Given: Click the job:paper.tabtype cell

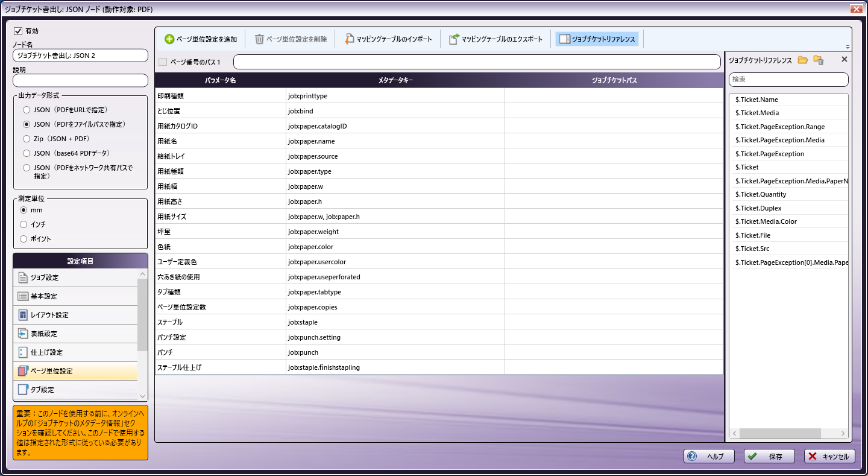Looking at the screenshot, I should click(x=395, y=292).
